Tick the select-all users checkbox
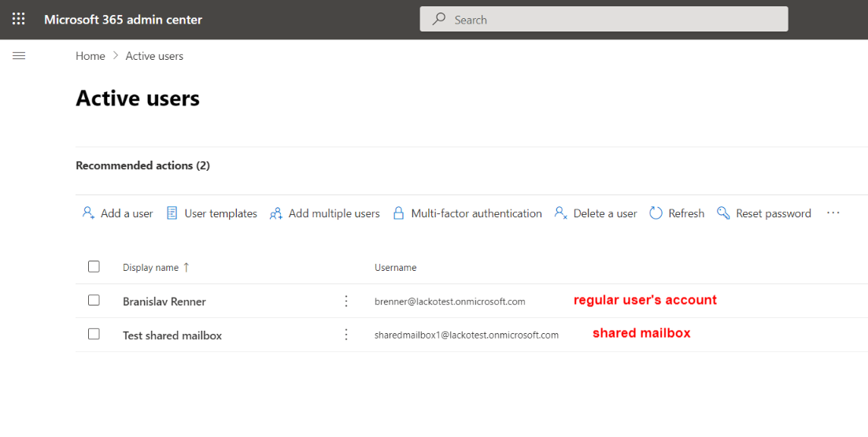Viewport: 868px width, 437px height. pyautogui.click(x=94, y=266)
